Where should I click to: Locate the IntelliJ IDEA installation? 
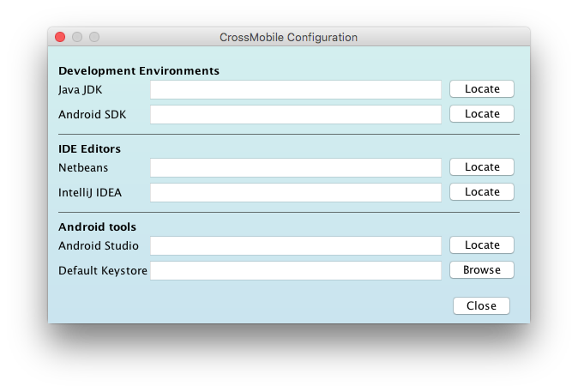[x=481, y=192]
